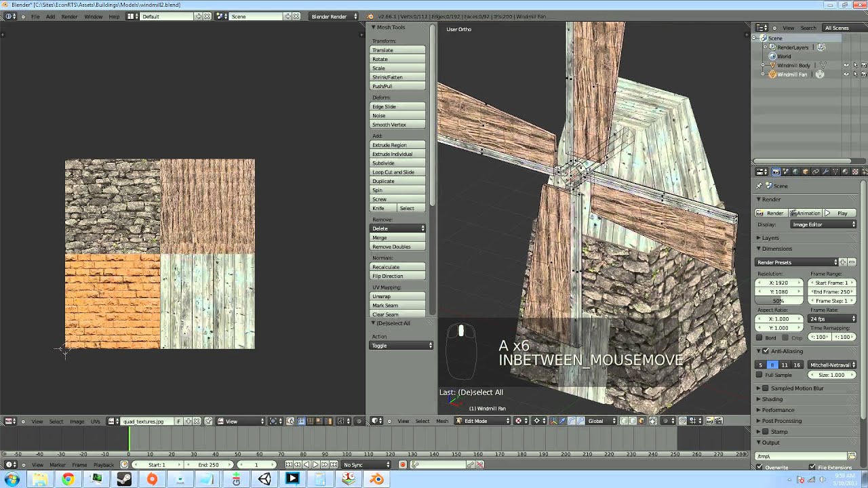
Task: Open the Delete dropdown in Mesh Tools
Action: (x=398, y=228)
